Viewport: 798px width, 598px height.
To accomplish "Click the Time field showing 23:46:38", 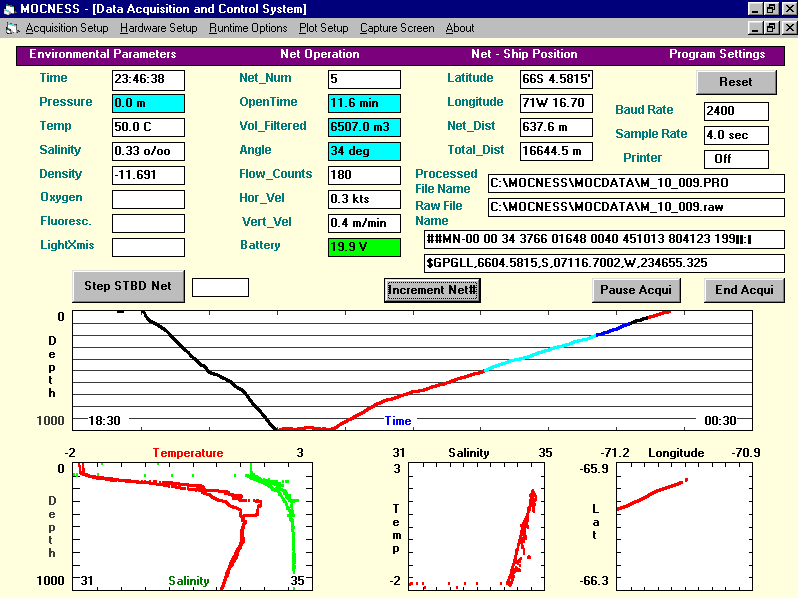I will tap(148, 79).
